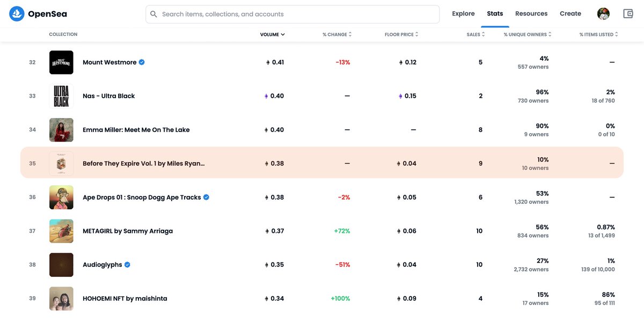Click the search magnifier icon

(x=154, y=14)
